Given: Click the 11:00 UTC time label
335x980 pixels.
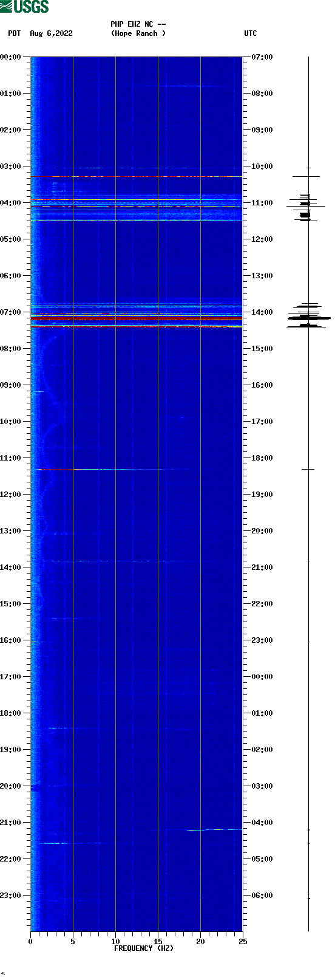Looking at the screenshot, I should click(x=262, y=202).
